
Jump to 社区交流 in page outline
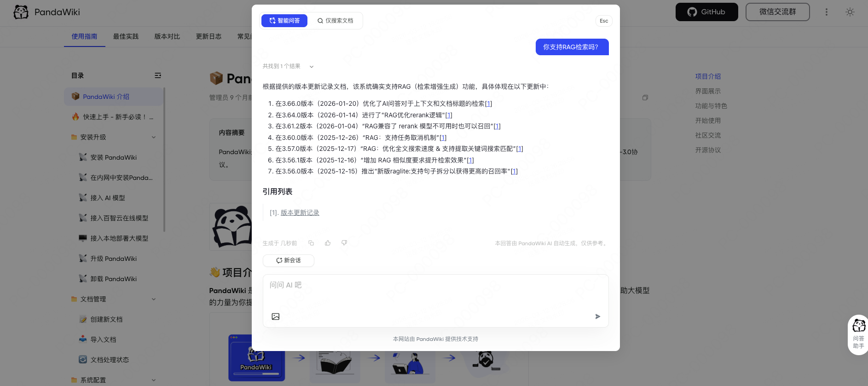tap(708, 135)
